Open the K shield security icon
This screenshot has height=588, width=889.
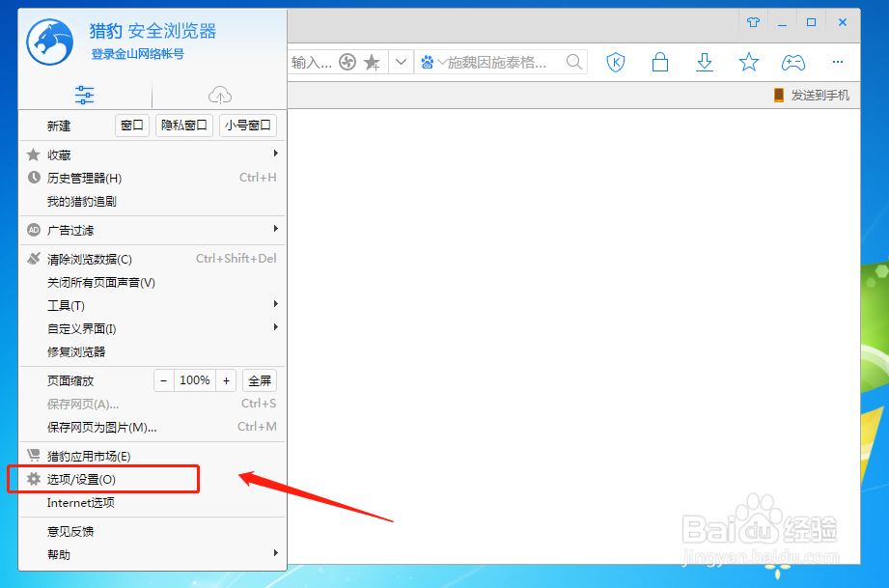tap(616, 62)
